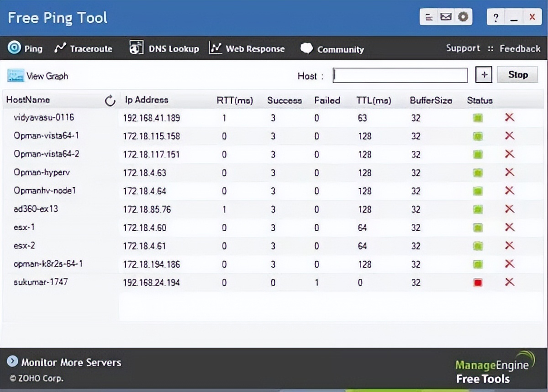Select the Web Response tab

[247, 48]
